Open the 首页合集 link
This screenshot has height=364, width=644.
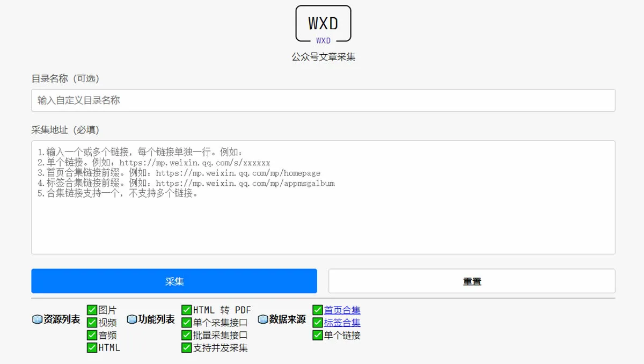(x=342, y=310)
